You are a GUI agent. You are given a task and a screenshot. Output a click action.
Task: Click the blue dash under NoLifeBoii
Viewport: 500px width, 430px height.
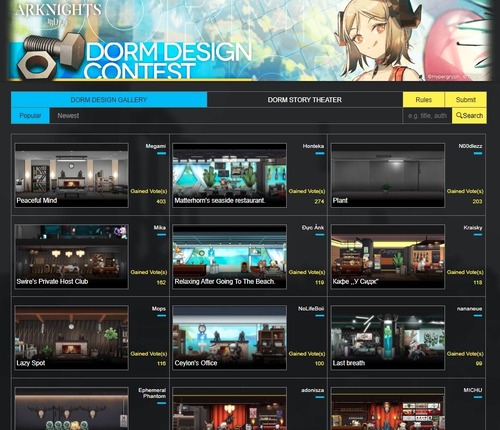[320, 316]
